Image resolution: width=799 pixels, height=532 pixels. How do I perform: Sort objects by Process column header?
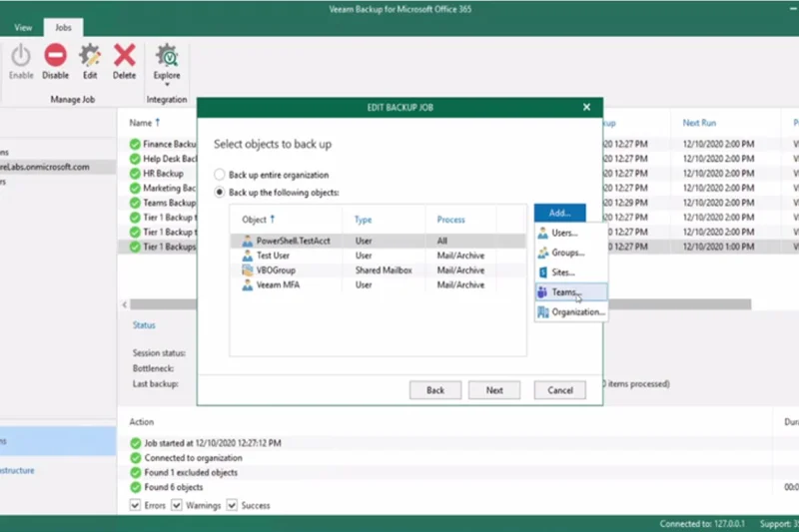pyautogui.click(x=451, y=220)
